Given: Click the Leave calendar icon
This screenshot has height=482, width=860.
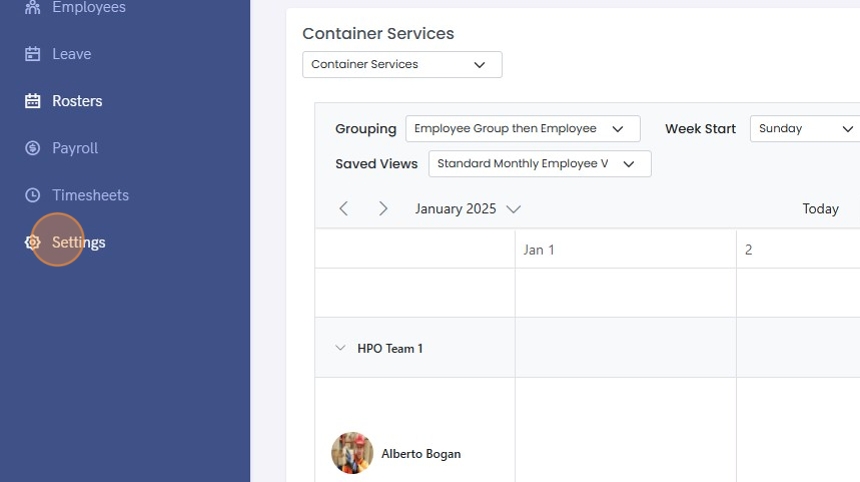Looking at the screenshot, I should pos(33,54).
